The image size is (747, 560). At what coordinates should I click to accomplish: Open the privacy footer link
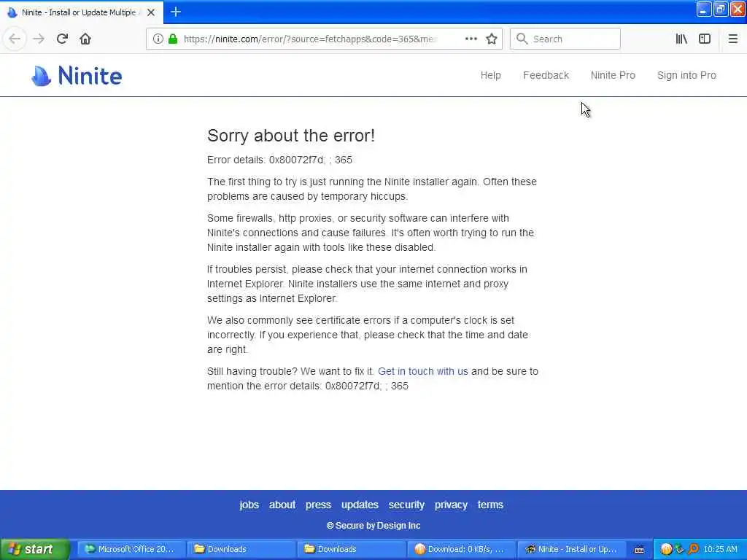(451, 505)
